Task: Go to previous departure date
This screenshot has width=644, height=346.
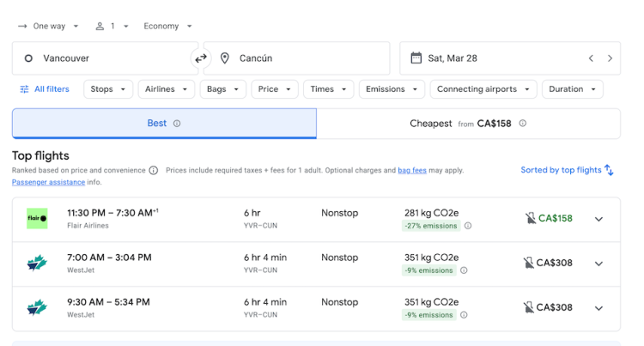Action: click(x=591, y=58)
